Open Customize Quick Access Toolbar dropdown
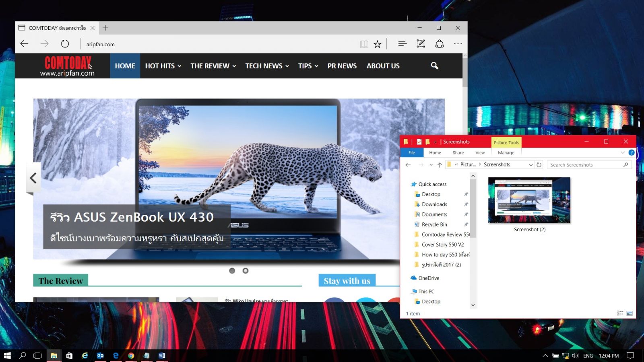644x362 pixels. point(435,142)
